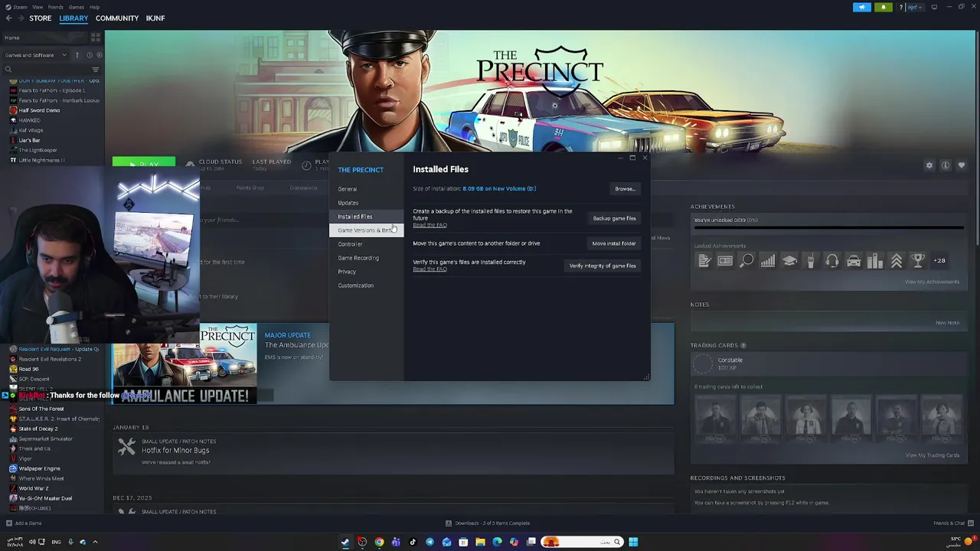This screenshot has width=980, height=551.
Task: Switch to Big Picture mode icon
Action: point(934,7)
